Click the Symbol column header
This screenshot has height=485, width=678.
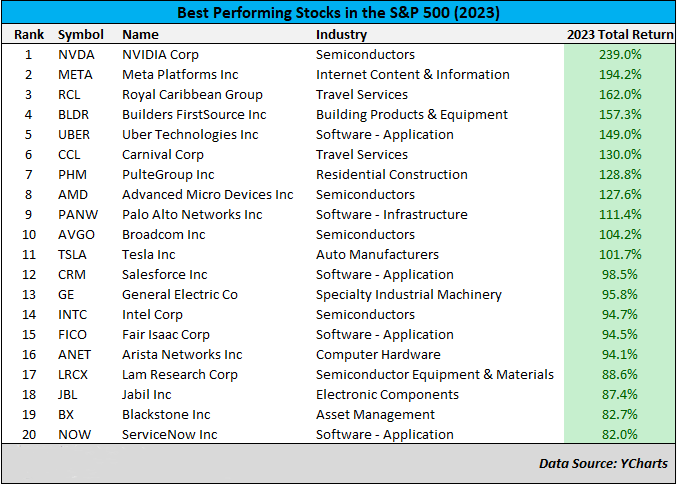click(x=81, y=35)
